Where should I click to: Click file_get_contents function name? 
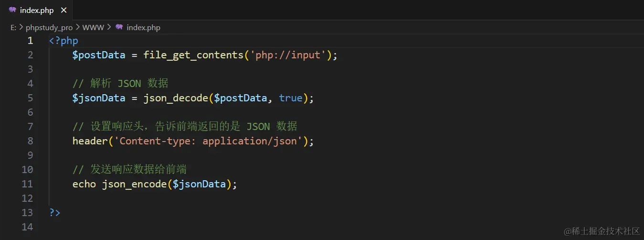pos(193,55)
